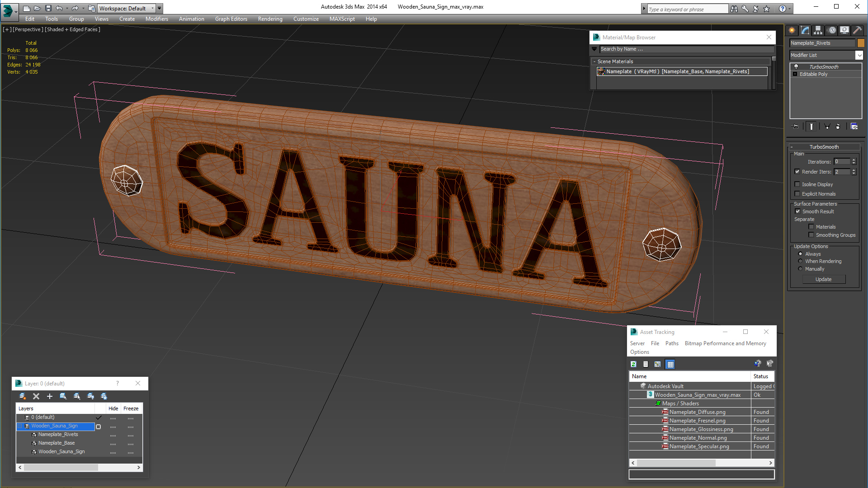This screenshot has height=488, width=868.
Task: Open the Modifier List dropdown
Action: [859, 55]
